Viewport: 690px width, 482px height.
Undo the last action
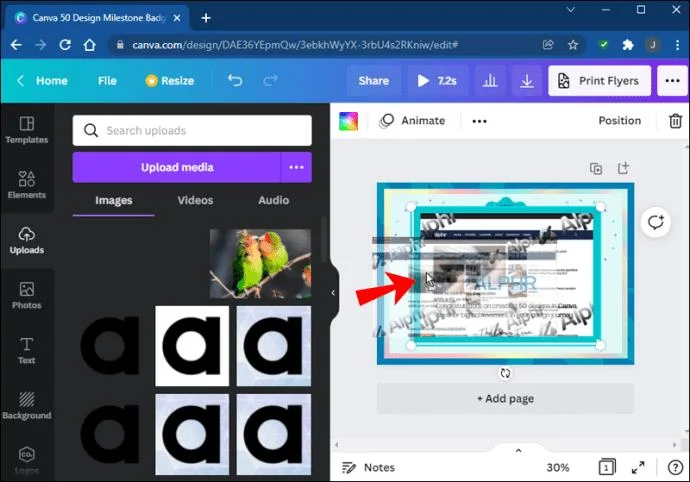coord(235,81)
